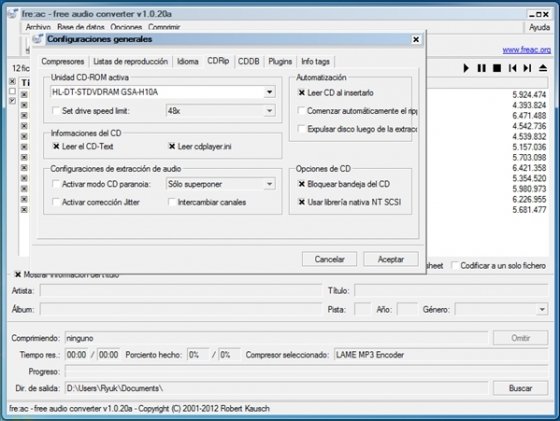Click the Año input field
This screenshot has height=421, width=560.
click(407, 309)
